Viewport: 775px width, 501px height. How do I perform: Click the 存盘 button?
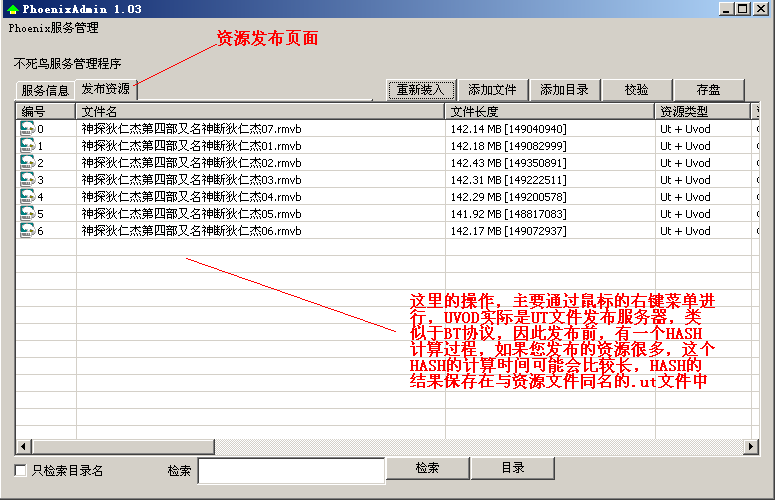[708, 90]
